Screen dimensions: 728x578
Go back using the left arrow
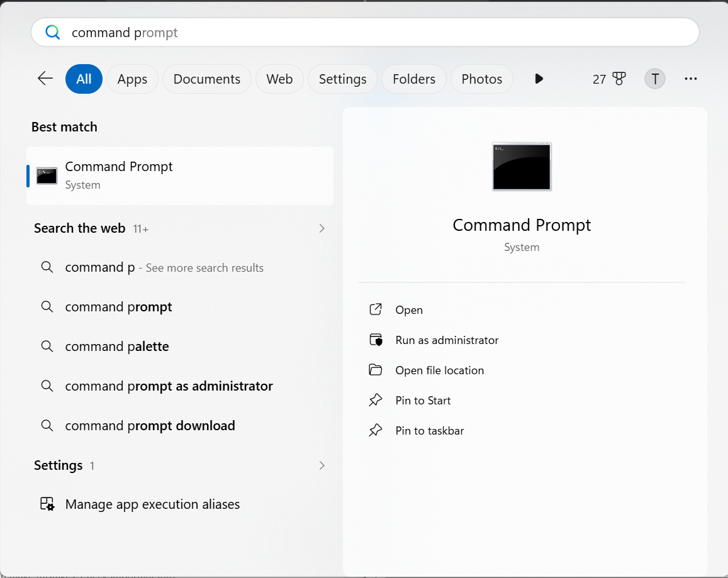click(45, 79)
